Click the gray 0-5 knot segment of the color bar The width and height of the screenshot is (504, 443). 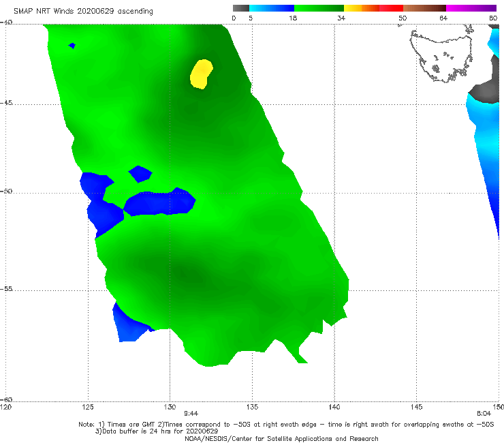(x=240, y=8)
